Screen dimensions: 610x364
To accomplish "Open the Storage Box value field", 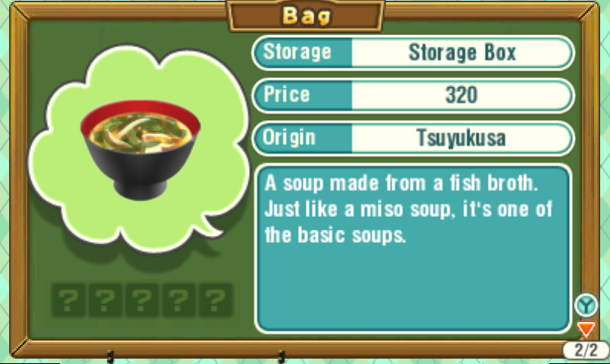I will click(462, 52).
